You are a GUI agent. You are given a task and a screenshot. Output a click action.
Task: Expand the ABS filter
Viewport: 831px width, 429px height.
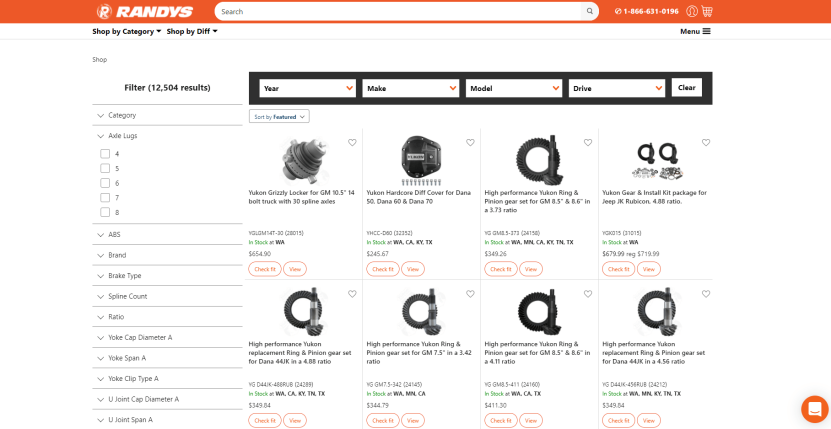(167, 234)
